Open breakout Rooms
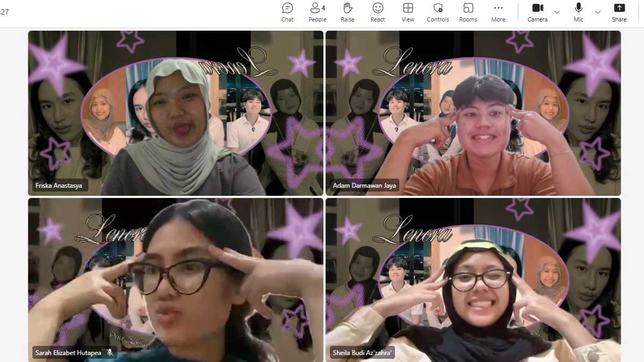The image size is (644, 362). 468,12
